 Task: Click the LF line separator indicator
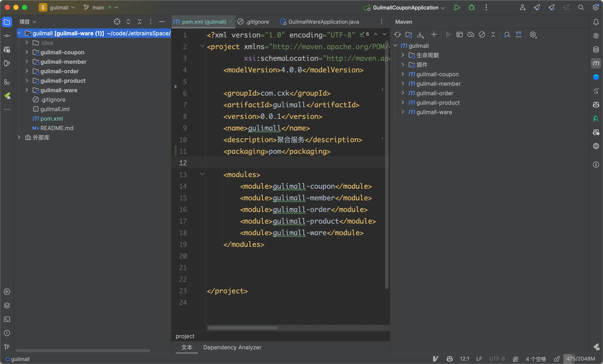click(479, 359)
